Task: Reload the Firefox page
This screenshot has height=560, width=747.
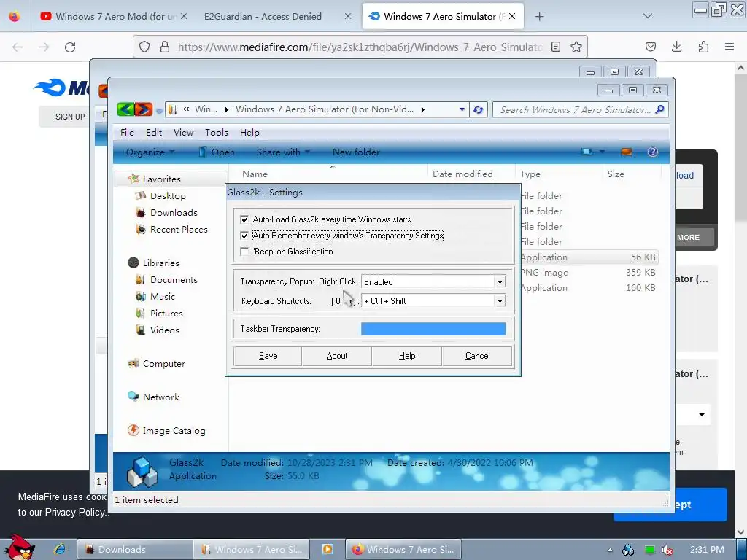Action: point(70,47)
